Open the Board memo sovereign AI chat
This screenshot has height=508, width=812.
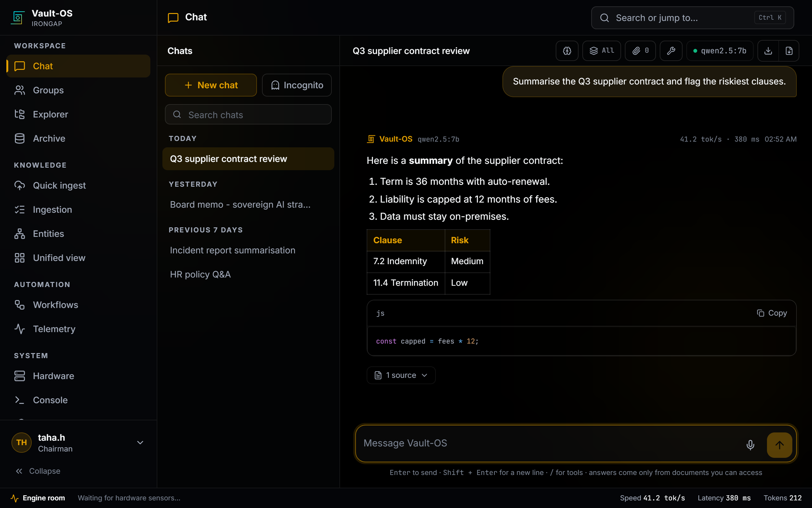tap(248, 204)
